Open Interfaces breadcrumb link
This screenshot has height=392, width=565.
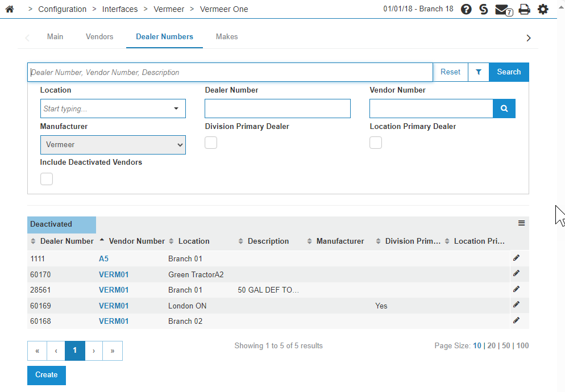tap(119, 9)
